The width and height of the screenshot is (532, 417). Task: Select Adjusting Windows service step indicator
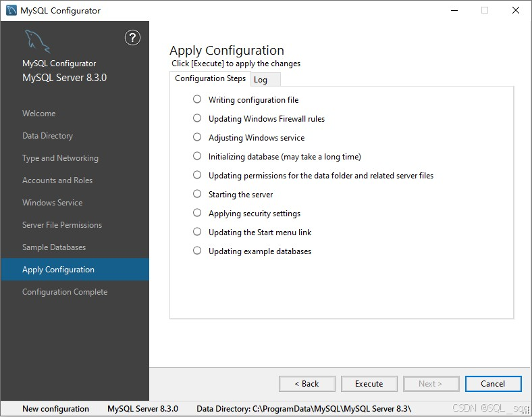coord(197,137)
